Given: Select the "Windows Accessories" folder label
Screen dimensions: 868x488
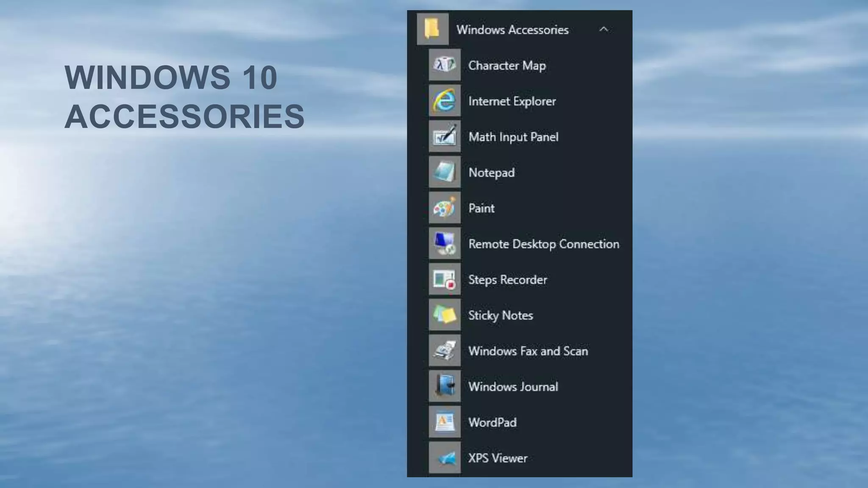Looking at the screenshot, I should [x=512, y=30].
